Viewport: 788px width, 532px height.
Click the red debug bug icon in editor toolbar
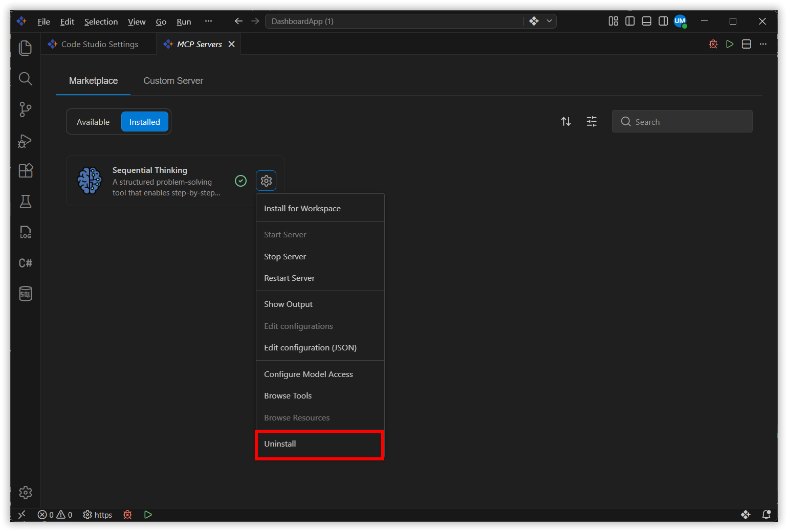[713, 44]
